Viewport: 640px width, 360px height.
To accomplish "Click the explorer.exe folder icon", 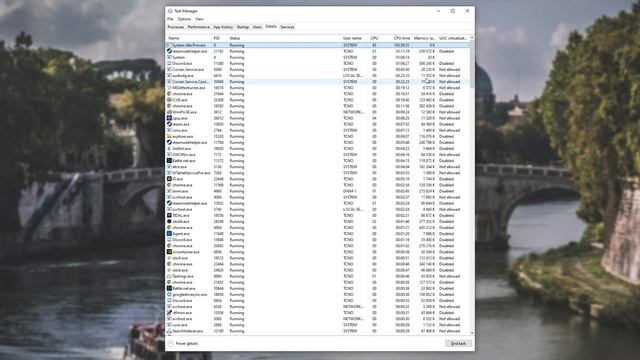I will pos(169,136).
